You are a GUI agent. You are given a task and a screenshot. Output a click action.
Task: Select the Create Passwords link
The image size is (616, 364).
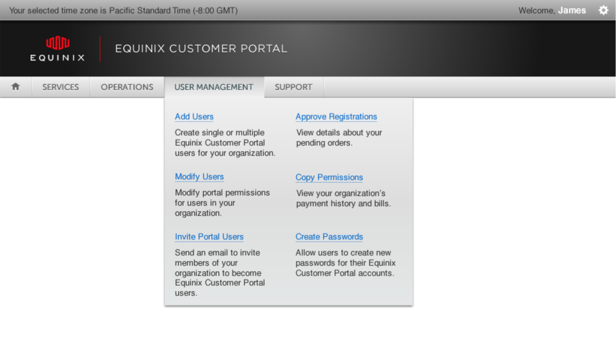[329, 237]
